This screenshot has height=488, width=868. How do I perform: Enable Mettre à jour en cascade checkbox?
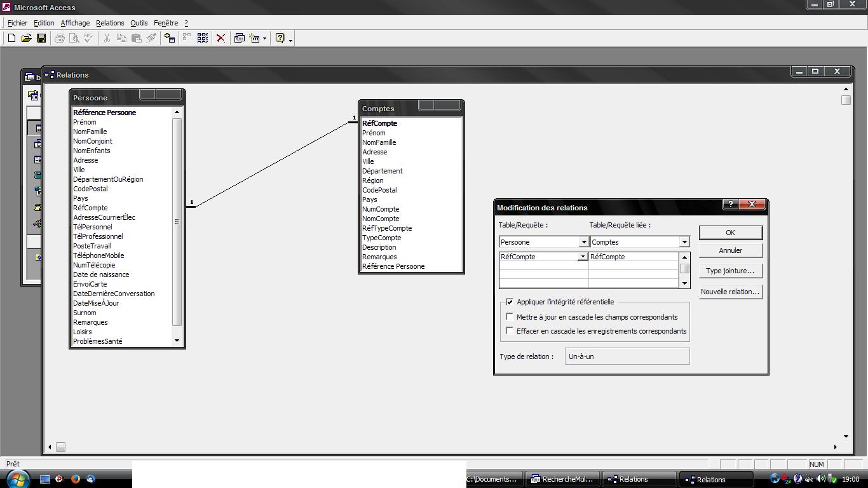click(510, 316)
